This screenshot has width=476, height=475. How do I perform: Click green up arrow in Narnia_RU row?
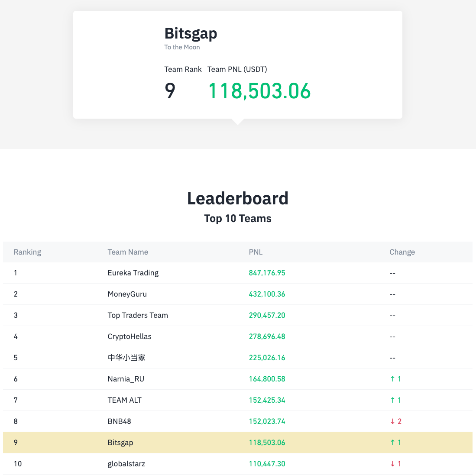pos(392,379)
